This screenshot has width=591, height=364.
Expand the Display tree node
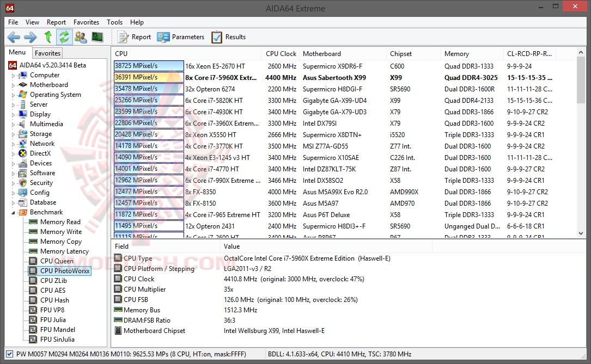coord(14,115)
